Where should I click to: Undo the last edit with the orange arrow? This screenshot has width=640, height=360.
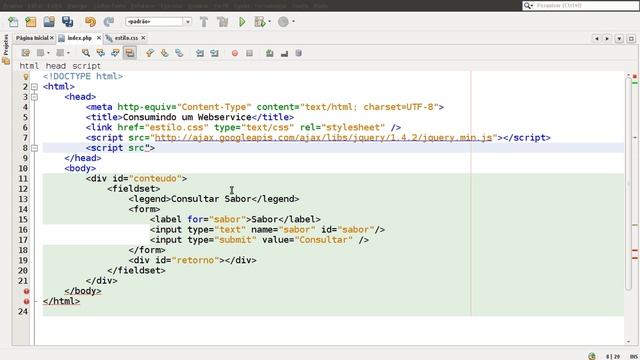[90, 22]
